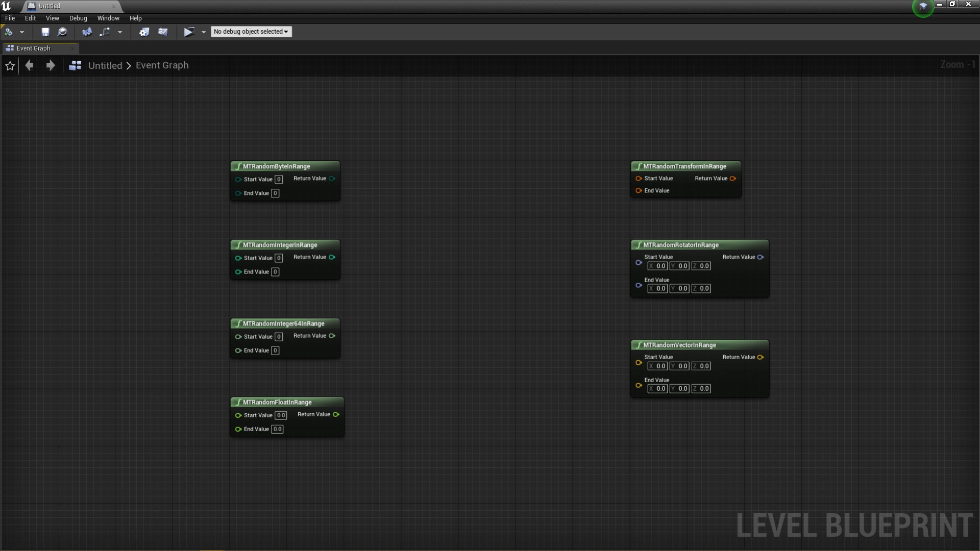The image size is (980, 551).
Task: Open Class Defaults panel
Action: point(163,32)
